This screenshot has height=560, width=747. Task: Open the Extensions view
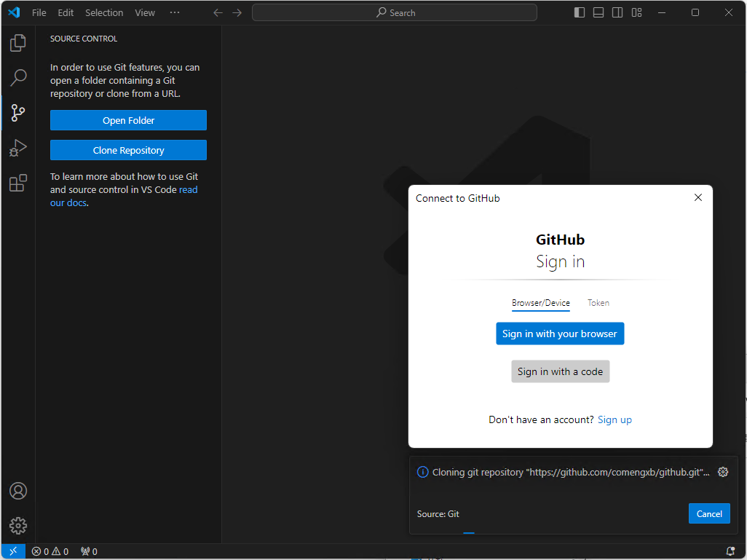pyautogui.click(x=17, y=183)
